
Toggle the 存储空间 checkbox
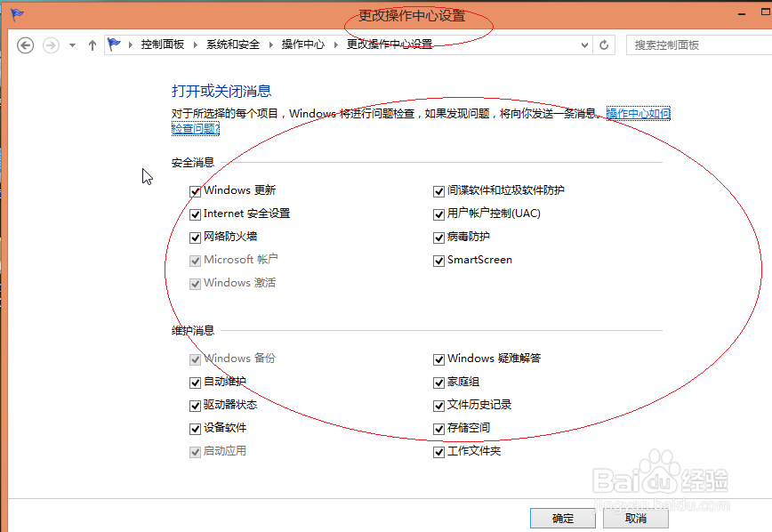coord(438,429)
